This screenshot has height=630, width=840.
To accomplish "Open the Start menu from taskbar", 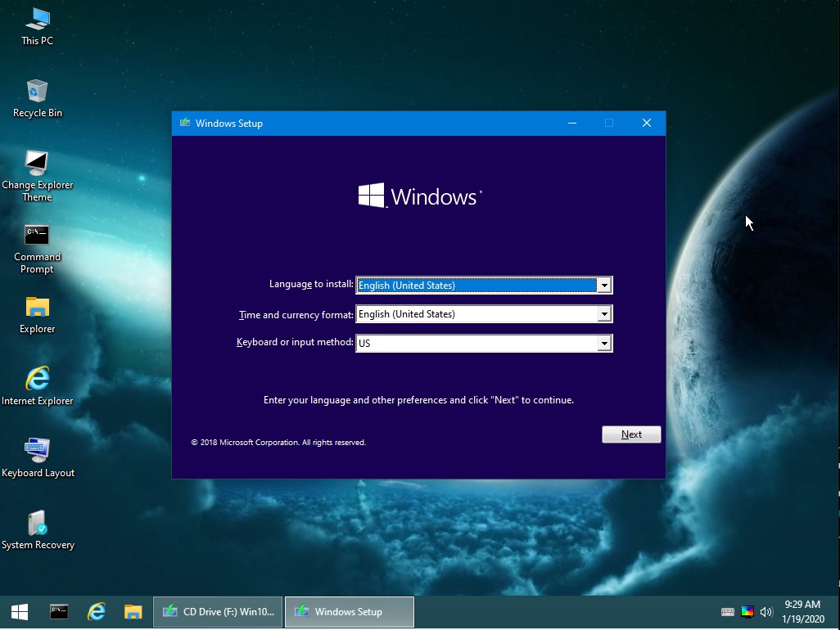I will pyautogui.click(x=20, y=612).
